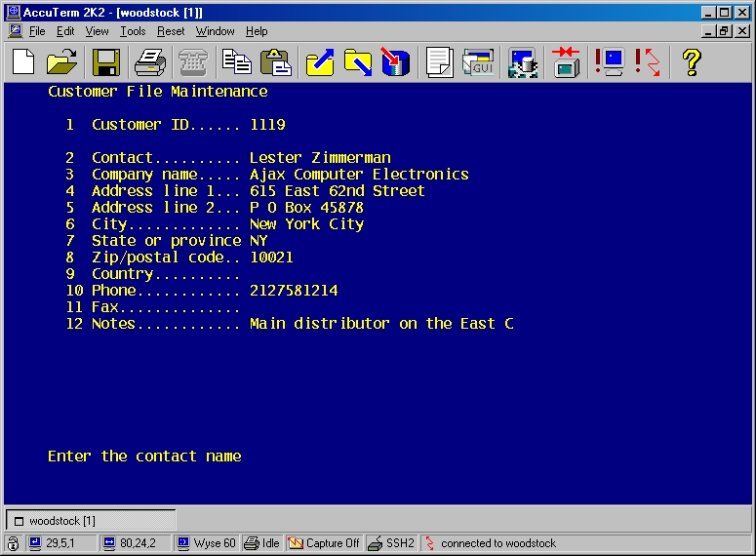Viewport: 756px width, 556px height.
Task: Click the '615 East 62nd Street' address
Action: tap(337, 191)
